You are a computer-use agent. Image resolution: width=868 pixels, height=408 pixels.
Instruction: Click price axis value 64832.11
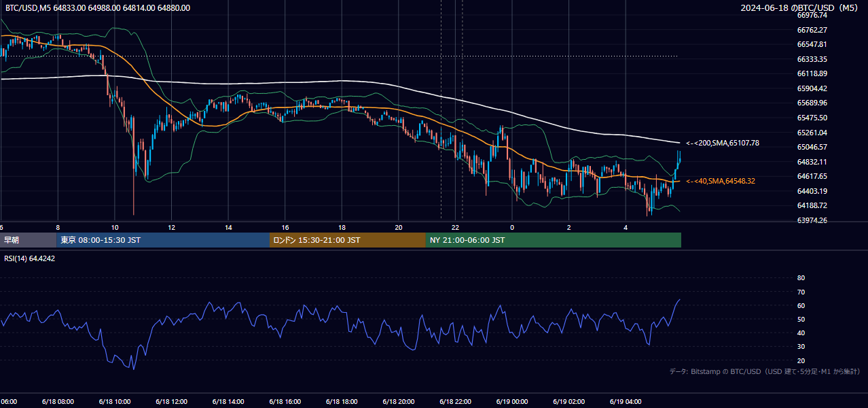[x=812, y=162]
